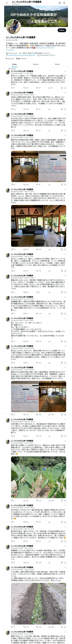Share the pinned post
This screenshot has width=72, height=644.
(65, 88)
